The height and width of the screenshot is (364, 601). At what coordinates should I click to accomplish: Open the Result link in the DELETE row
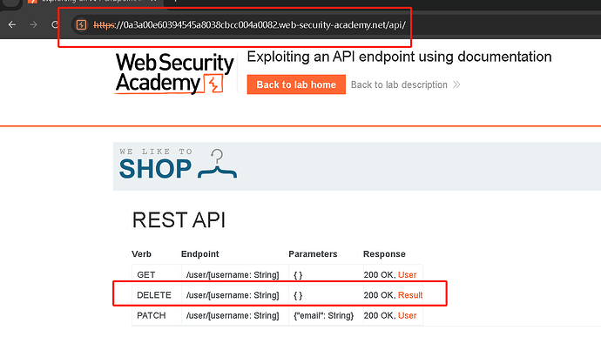point(410,295)
